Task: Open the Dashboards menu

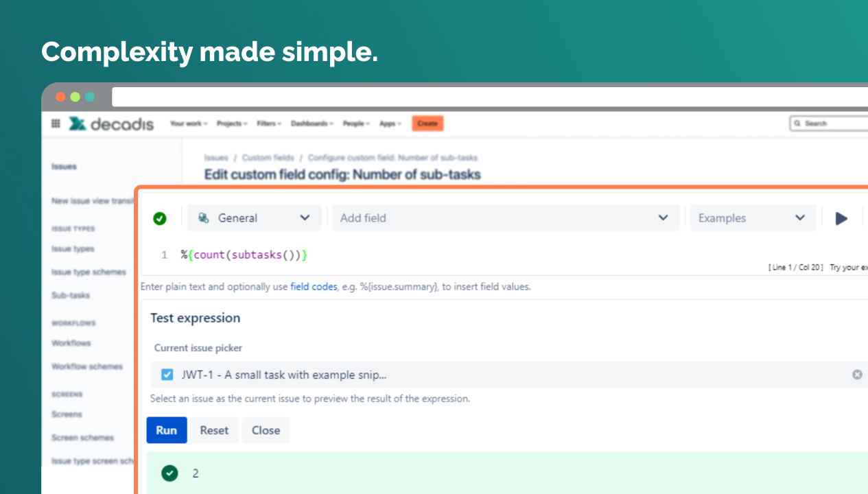Action: click(312, 123)
